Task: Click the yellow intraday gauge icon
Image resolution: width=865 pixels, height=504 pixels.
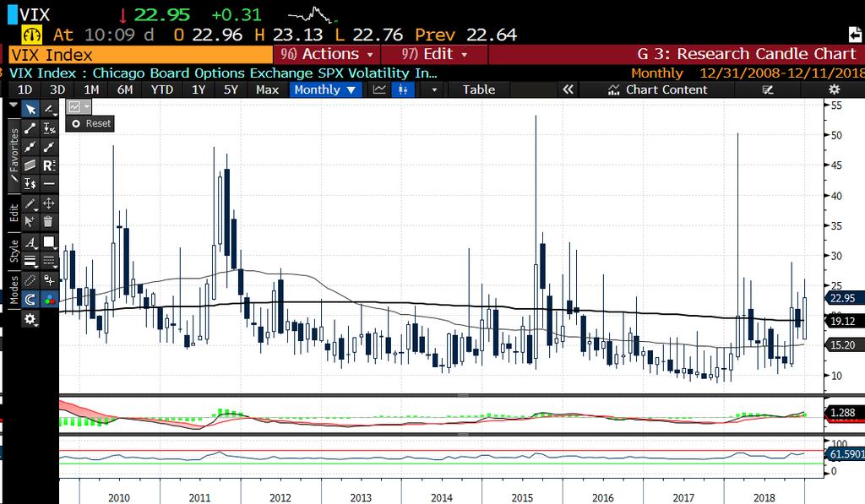Action: 31,35
